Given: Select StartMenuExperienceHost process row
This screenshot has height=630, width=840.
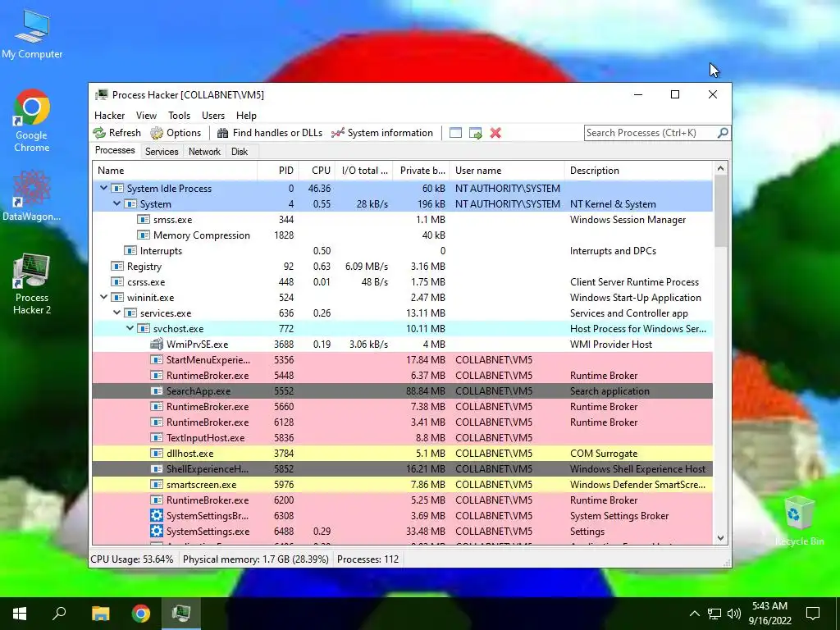Looking at the screenshot, I should click(x=403, y=360).
